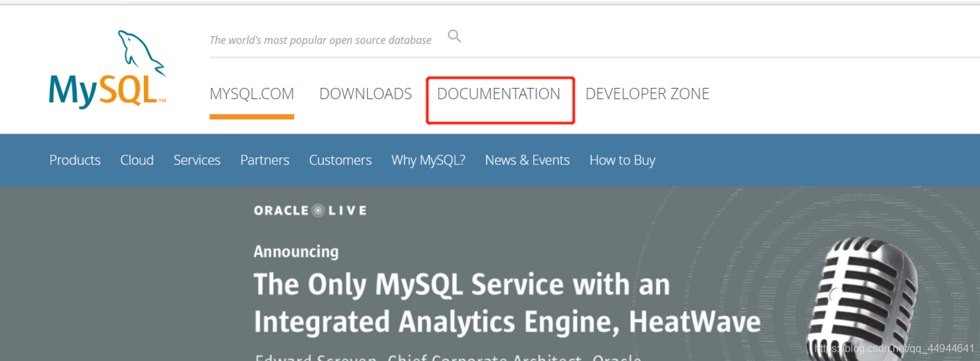Click the MySQL dolphin logo
This screenshot has width=980, height=361.
tap(108, 69)
